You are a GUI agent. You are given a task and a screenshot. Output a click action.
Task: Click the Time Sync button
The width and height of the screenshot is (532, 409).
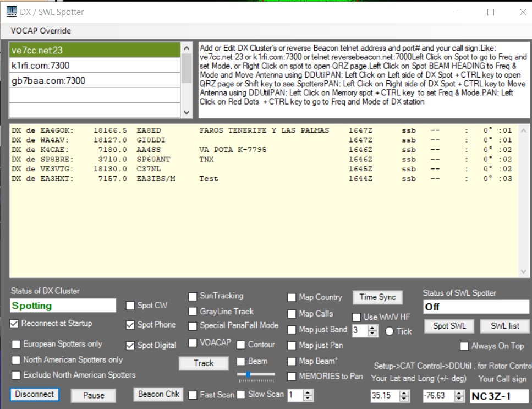click(x=377, y=297)
